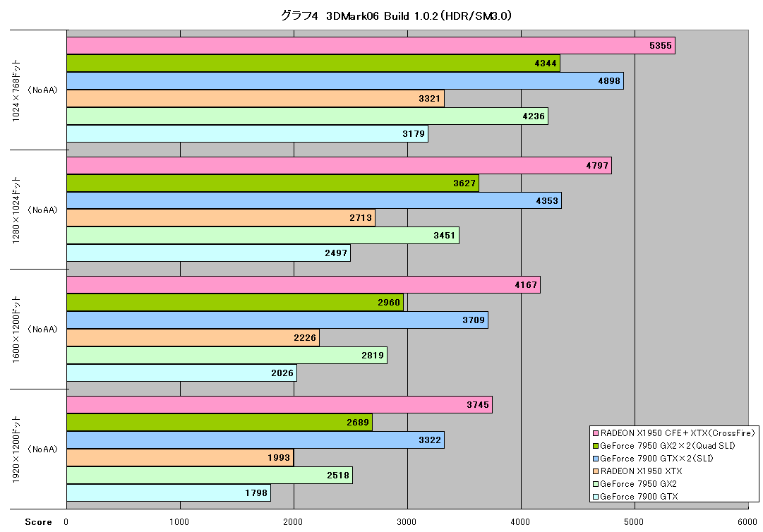The height and width of the screenshot is (532, 763).
Task: Select the bar labeled 1798
Action: pyautogui.click(x=169, y=492)
